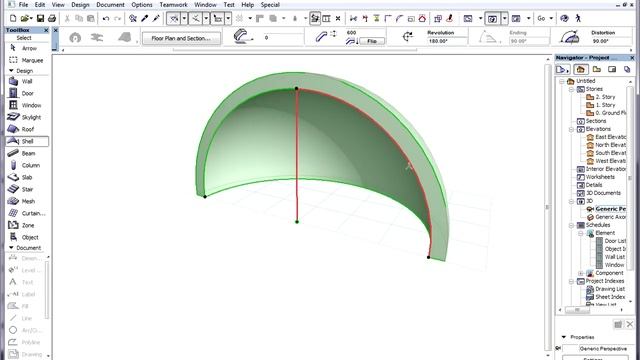Click the shell thickness value 600
The image size is (640, 360).
351,33
